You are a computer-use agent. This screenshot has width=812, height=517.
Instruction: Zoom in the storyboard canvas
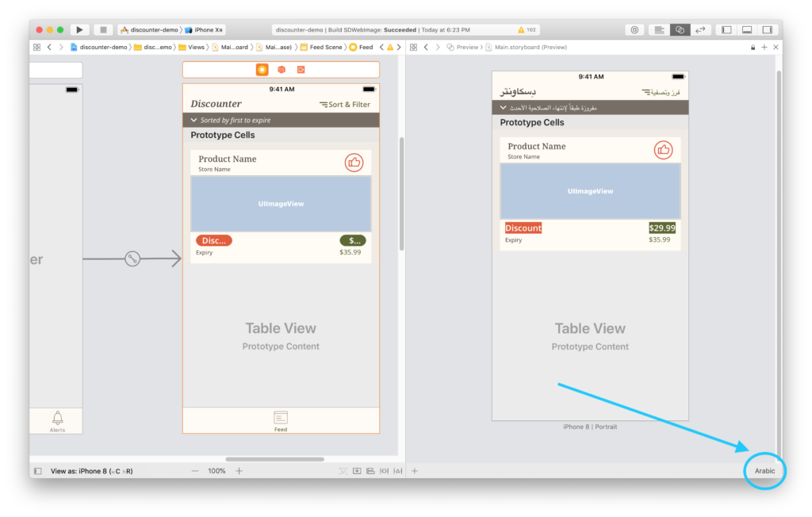click(239, 471)
